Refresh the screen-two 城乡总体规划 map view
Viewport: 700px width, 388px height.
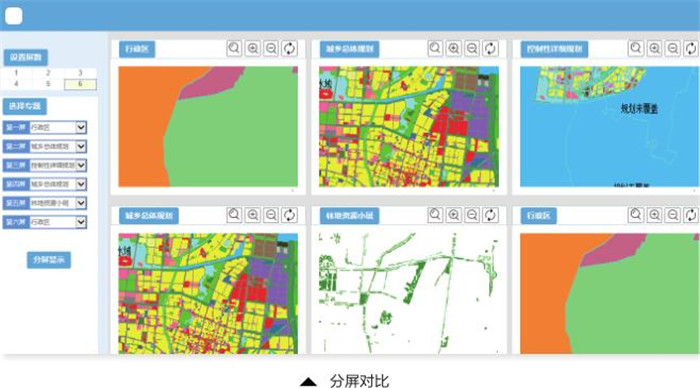490,48
